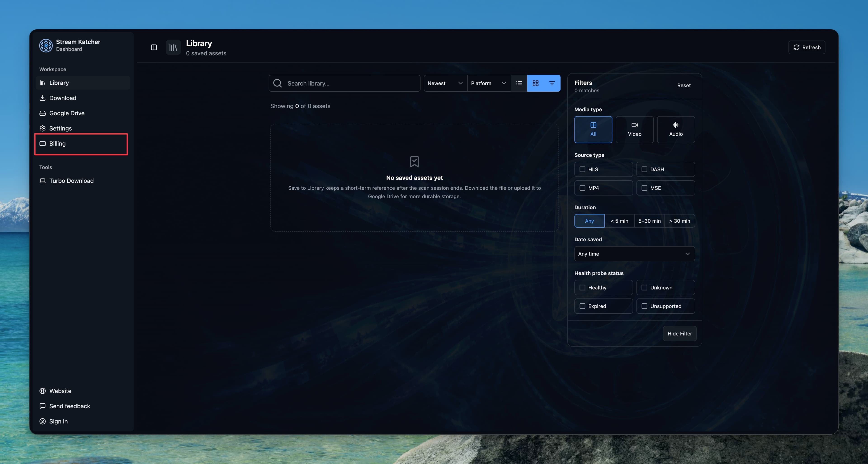Screen dimensions: 868x464
Task: Select All media type tile
Action: [593, 129]
